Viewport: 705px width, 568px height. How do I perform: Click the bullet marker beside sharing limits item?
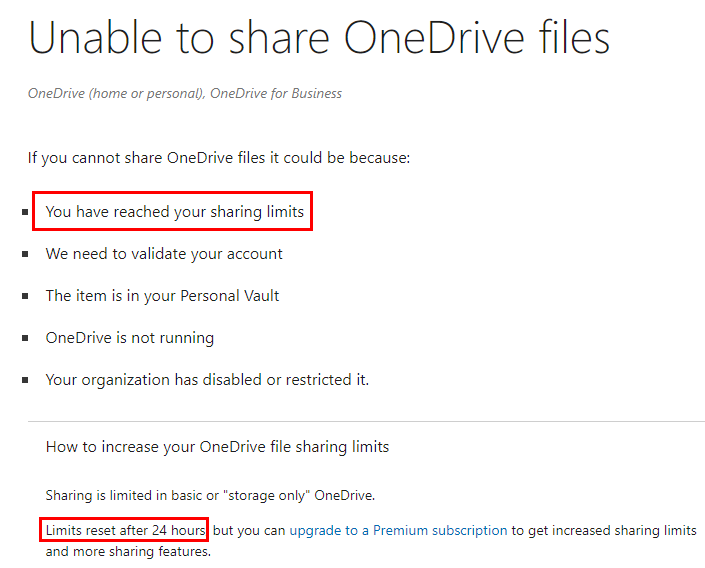point(25,212)
